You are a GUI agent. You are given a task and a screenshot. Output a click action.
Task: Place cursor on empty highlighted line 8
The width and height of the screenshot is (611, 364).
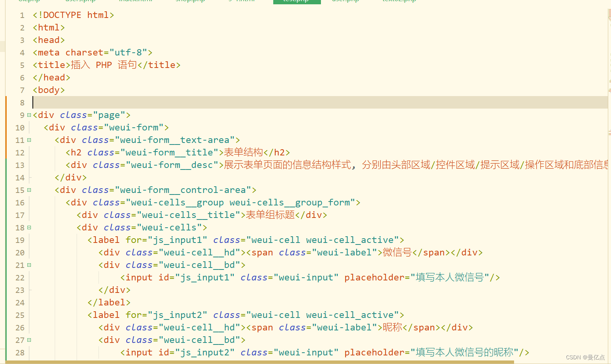320,102
